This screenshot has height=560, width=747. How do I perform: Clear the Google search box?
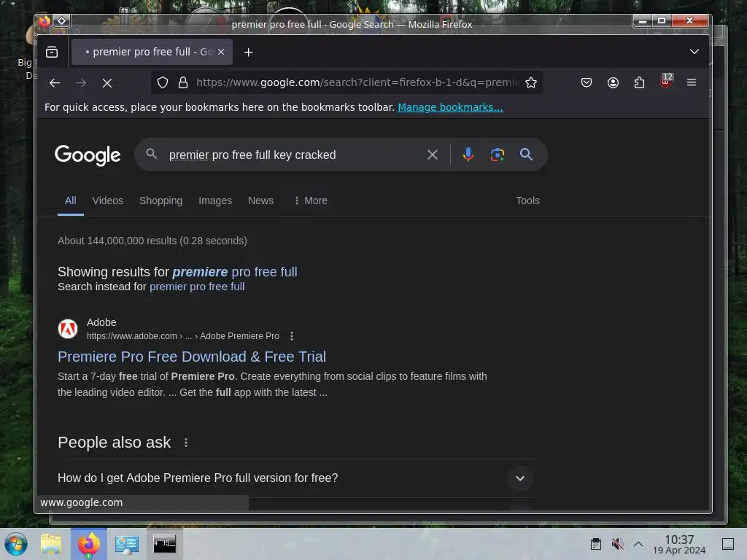click(x=432, y=155)
